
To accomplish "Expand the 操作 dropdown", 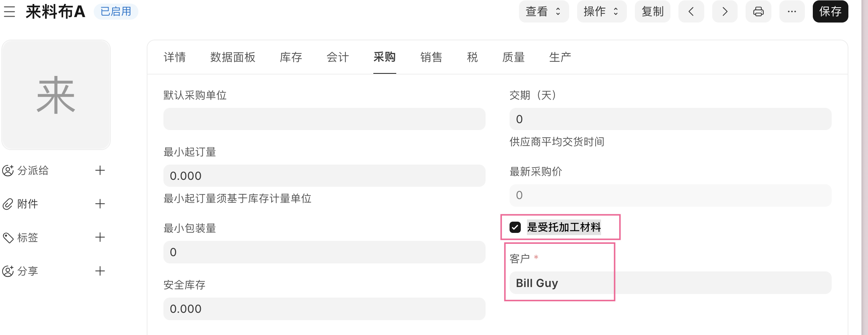I will 601,12.
